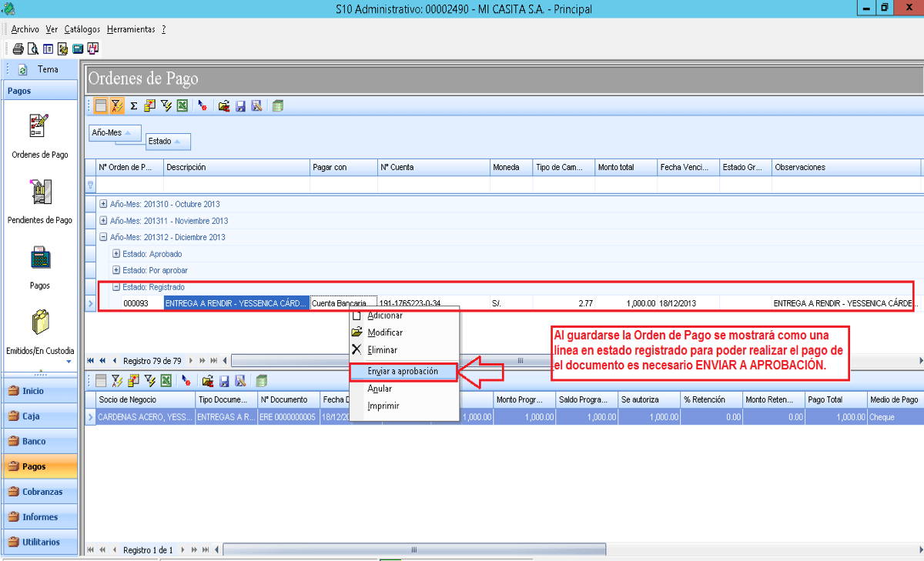The image size is (924, 561).
Task: Click the blue floppy disk save layout icon
Action: [x=240, y=106]
